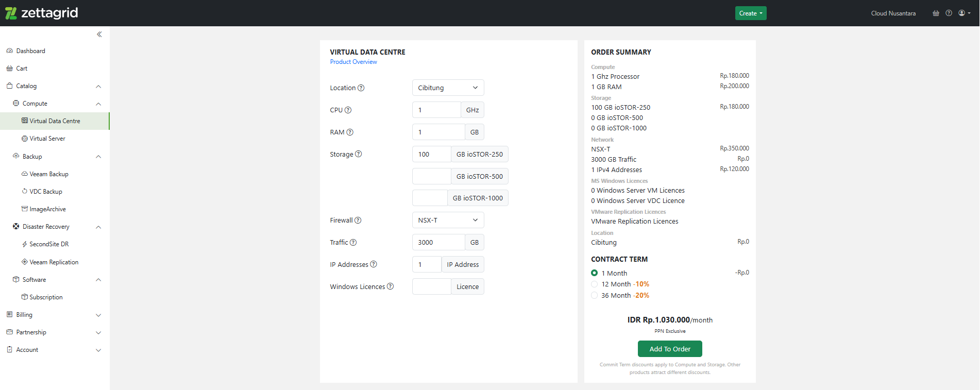This screenshot has height=390, width=980.
Task: Open the Product Overview link
Action: 353,62
